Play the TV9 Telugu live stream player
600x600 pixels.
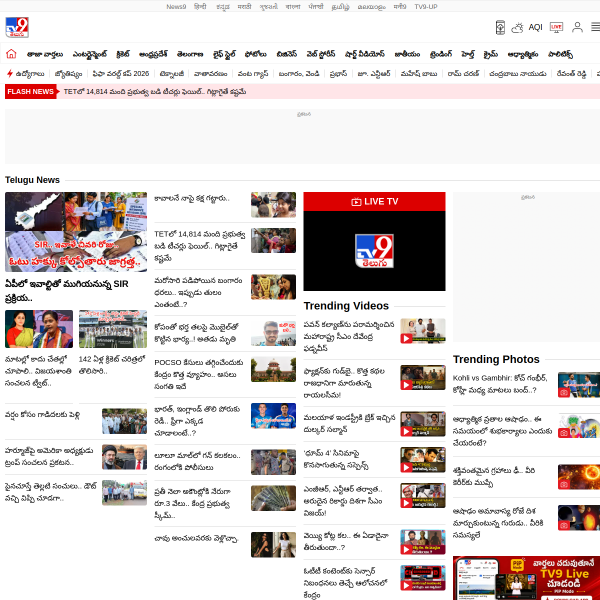(x=374, y=251)
